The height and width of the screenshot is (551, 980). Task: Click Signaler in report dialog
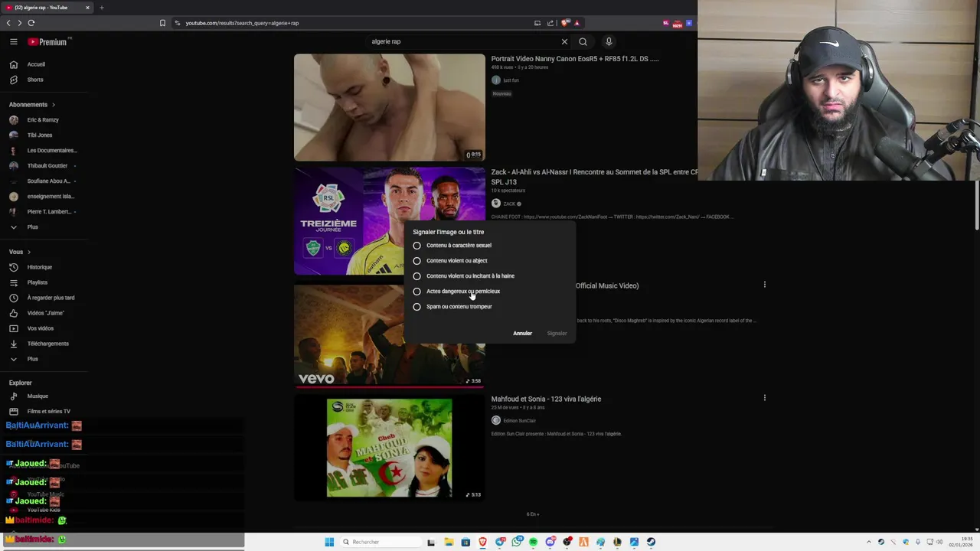click(557, 334)
